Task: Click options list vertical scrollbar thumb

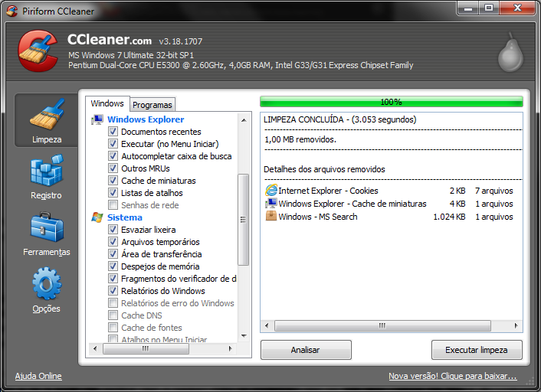Action: (x=244, y=220)
